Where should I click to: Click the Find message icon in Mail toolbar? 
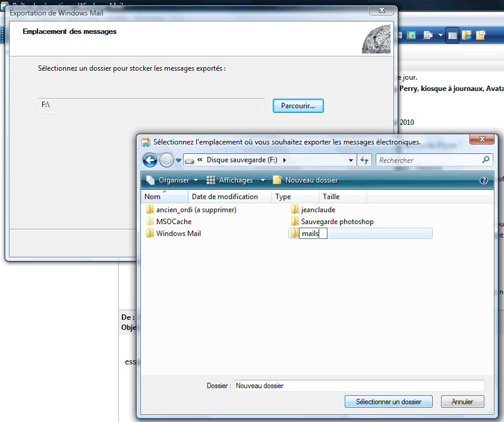427,36
